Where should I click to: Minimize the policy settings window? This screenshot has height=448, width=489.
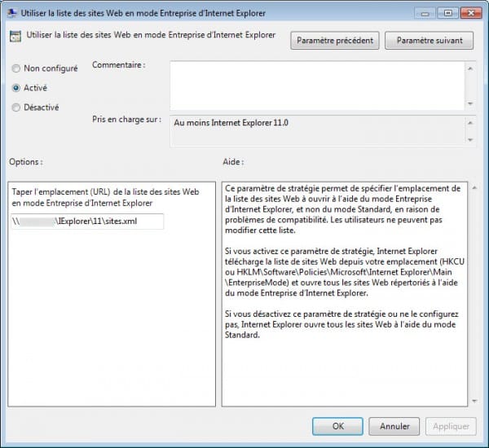(427, 13)
